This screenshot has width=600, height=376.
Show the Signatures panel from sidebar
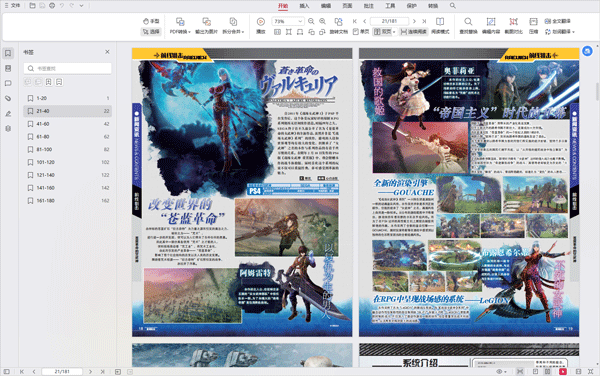tap(8, 114)
